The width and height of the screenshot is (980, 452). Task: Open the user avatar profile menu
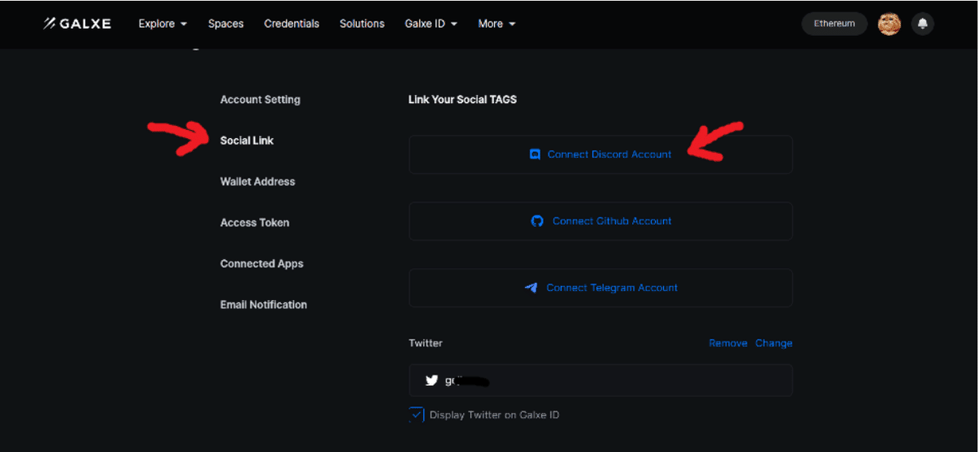click(889, 24)
